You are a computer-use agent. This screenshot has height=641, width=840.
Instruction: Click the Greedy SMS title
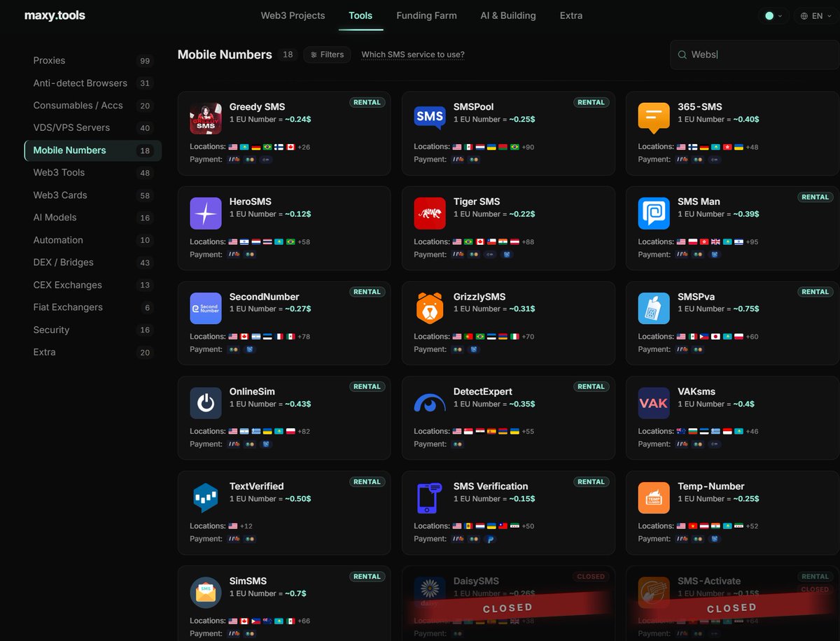tap(257, 107)
